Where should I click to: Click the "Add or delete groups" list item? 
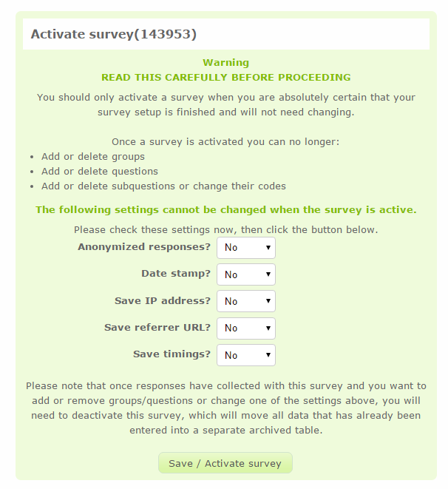tap(93, 157)
